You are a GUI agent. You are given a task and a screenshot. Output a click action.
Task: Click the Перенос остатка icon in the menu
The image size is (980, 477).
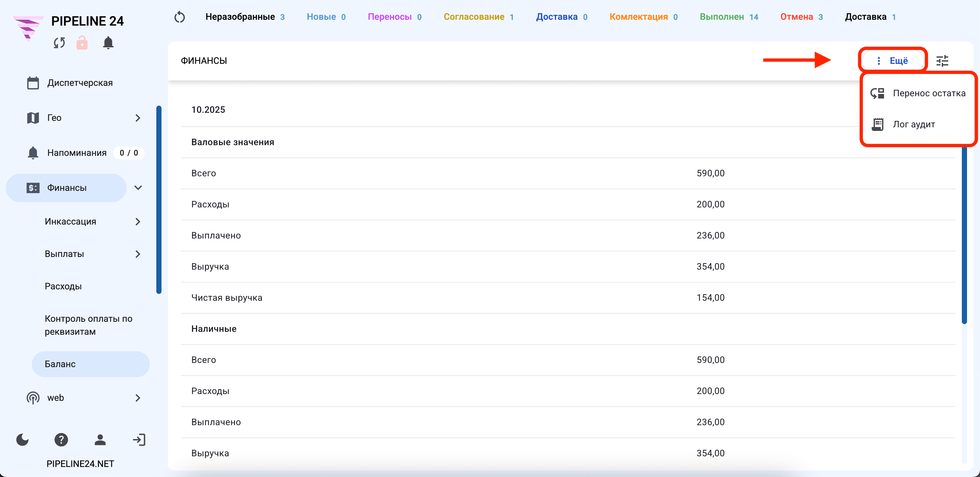pyautogui.click(x=878, y=93)
